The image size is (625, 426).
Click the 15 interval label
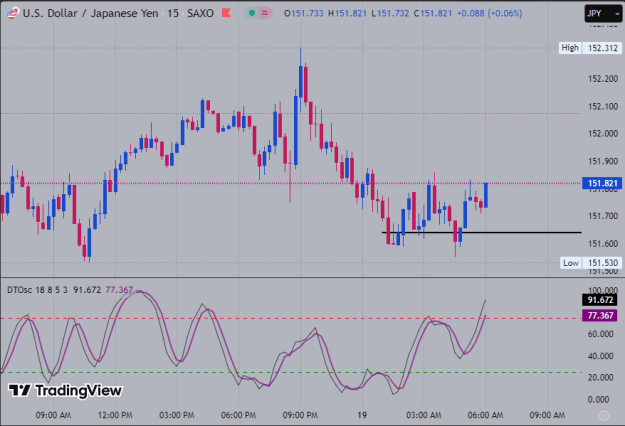[x=173, y=13]
